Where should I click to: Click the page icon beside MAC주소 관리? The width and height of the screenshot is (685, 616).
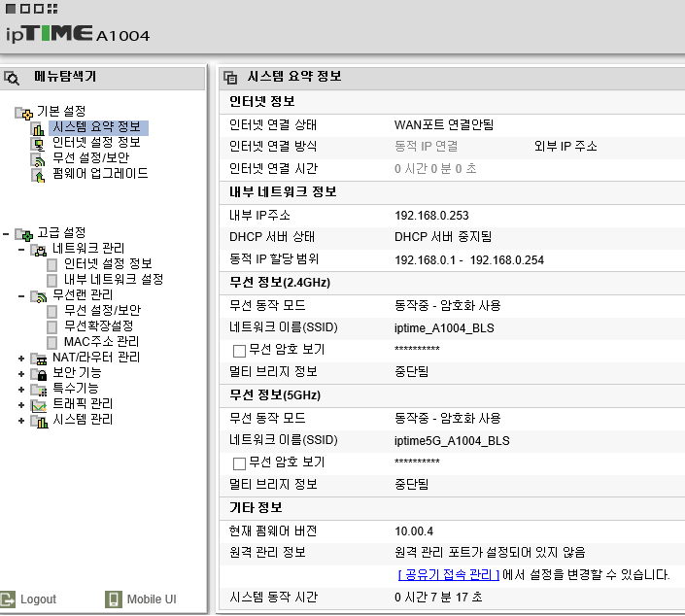coord(52,343)
